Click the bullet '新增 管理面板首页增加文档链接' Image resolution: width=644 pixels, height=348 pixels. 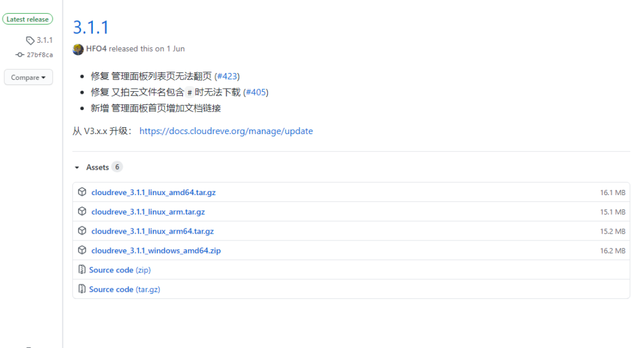[x=156, y=108]
